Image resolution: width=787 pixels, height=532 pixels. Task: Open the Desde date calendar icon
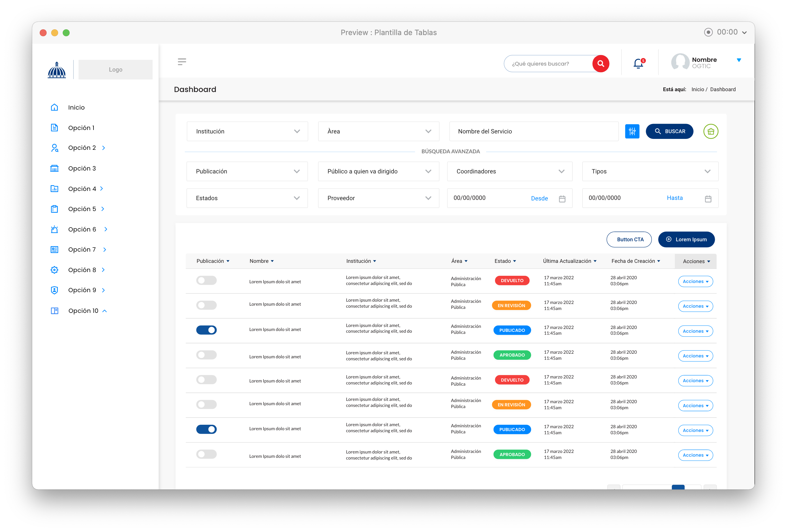click(562, 199)
